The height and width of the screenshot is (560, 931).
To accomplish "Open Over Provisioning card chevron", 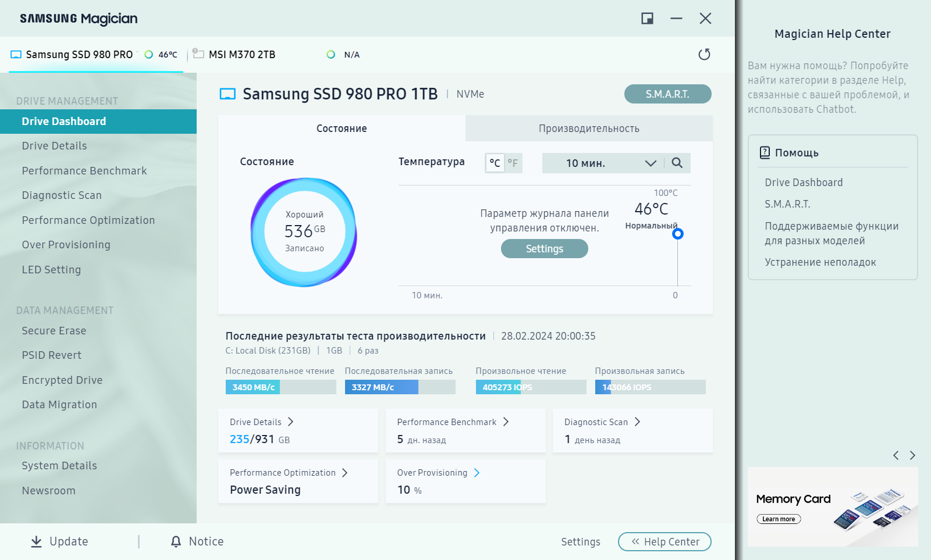I will tap(477, 473).
